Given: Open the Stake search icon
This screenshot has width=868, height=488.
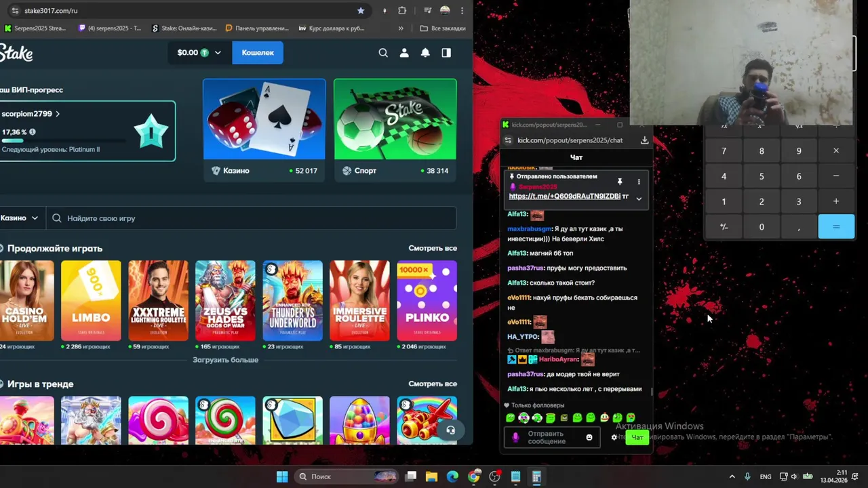Looking at the screenshot, I should pos(383,53).
